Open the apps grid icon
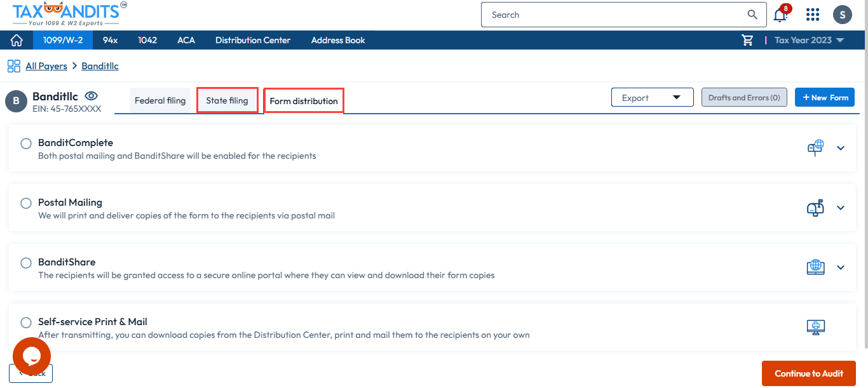Screen dimensions: 868x388 coord(812,15)
